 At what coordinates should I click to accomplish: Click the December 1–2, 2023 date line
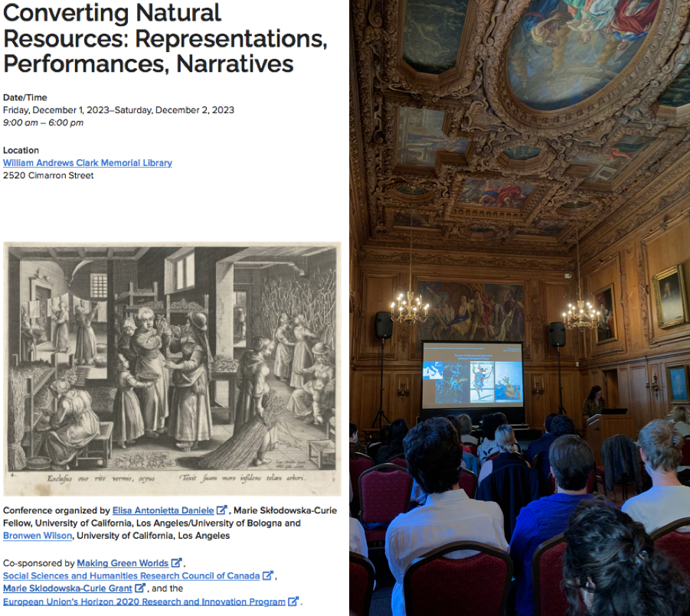[x=119, y=110]
